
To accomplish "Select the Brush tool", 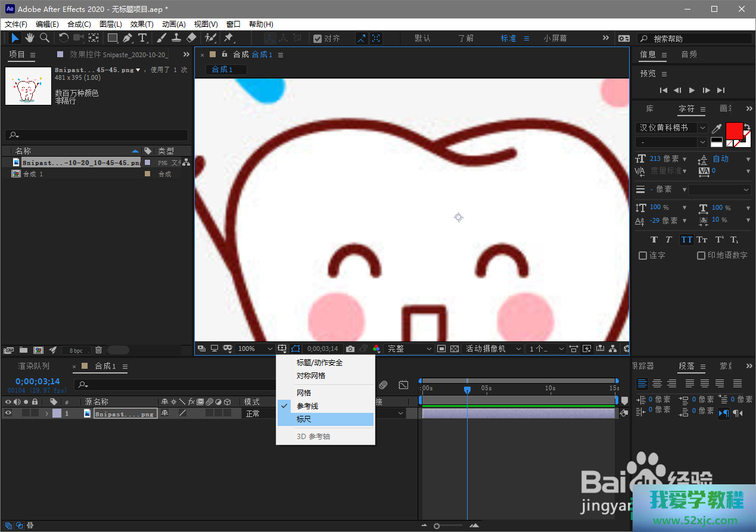I will pyautogui.click(x=161, y=38).
